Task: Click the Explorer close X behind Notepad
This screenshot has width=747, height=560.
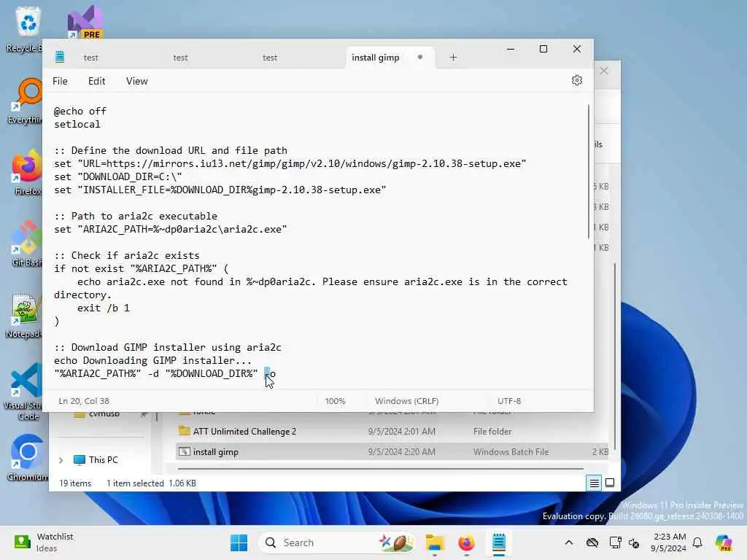Action: coord(604,71)
